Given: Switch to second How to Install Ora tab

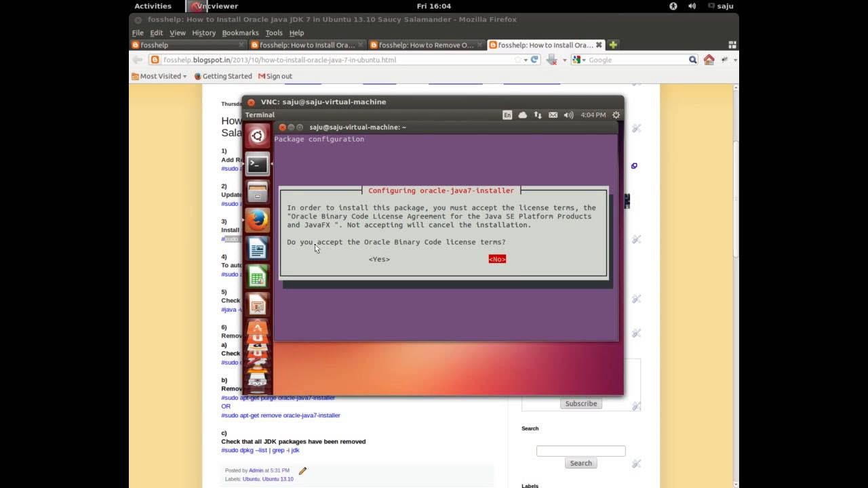Looking at the screenshot, I should click(307, 45).
